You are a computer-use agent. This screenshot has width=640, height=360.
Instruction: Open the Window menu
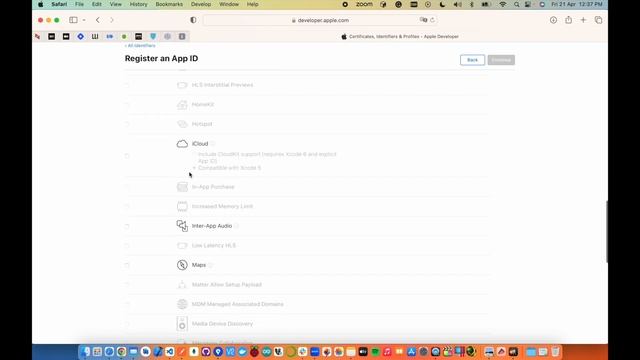click(x=229, y=4)
